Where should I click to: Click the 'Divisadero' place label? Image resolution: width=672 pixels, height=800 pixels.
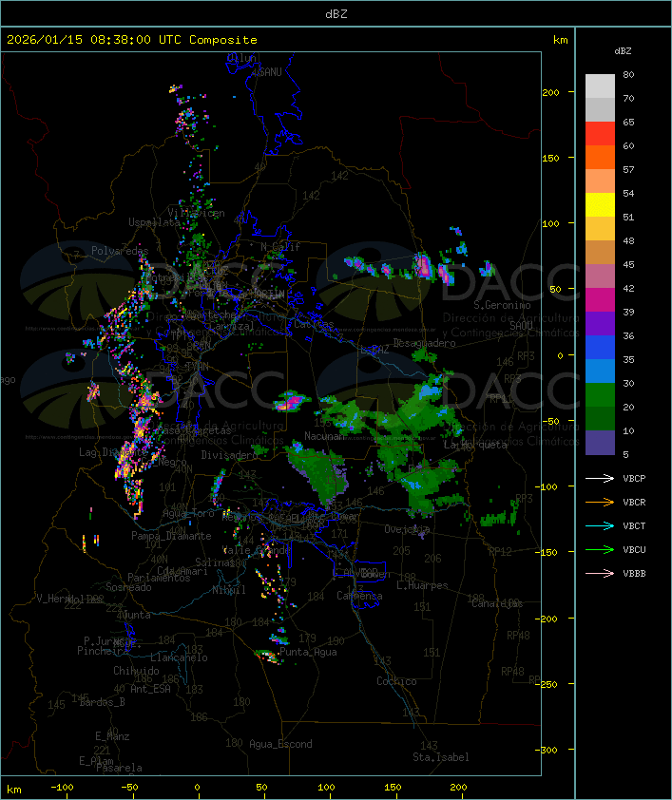[228, 454]
